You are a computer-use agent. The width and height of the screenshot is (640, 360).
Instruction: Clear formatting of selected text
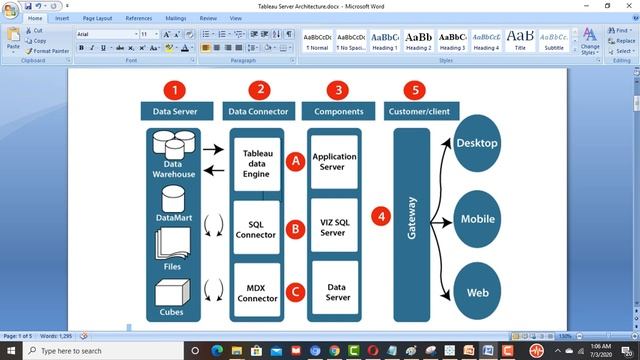coord(189,34)
